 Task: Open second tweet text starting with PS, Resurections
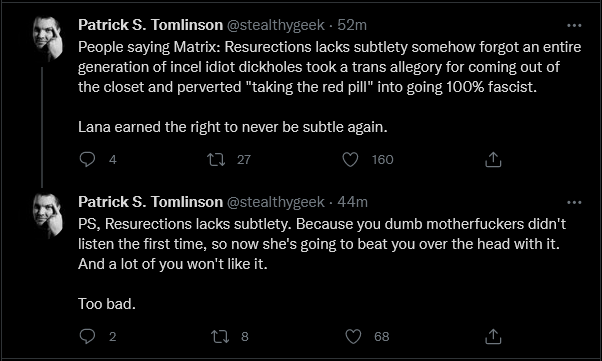322,264
